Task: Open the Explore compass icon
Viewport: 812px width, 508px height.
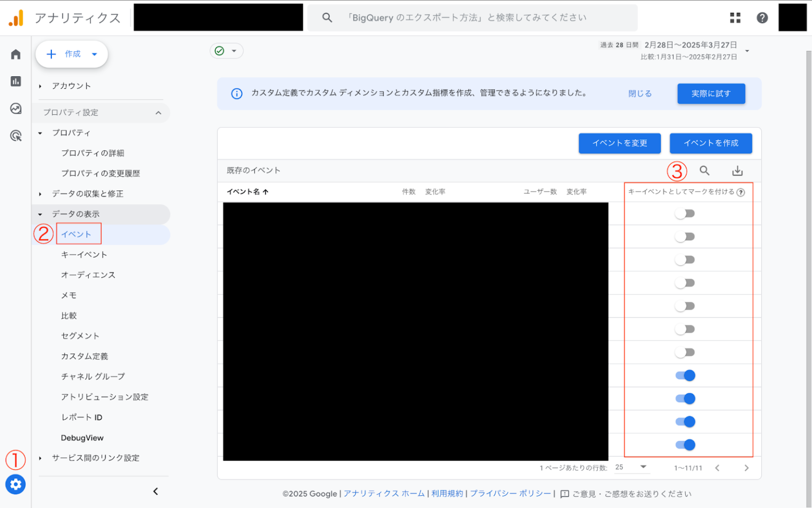Action: tap(15, 108)
